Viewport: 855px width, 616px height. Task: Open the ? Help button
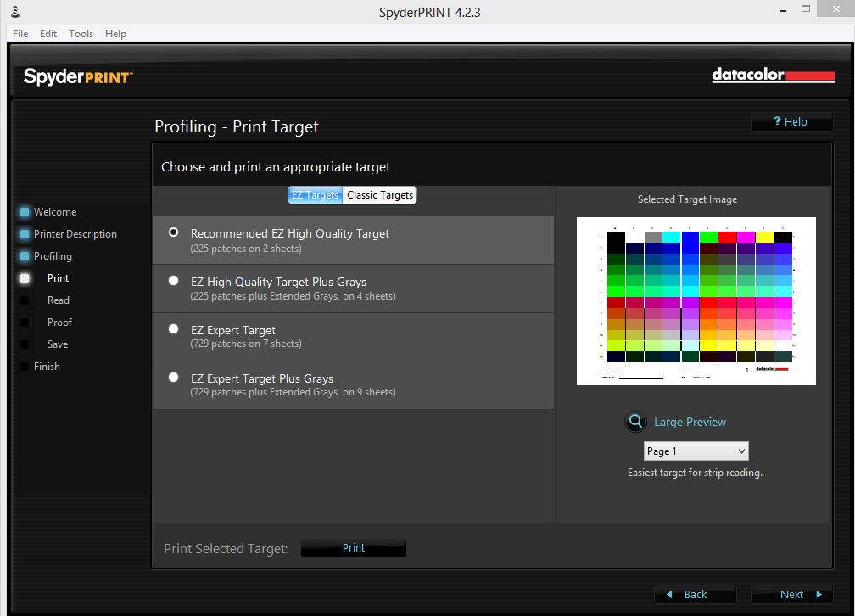click(791, 121)
